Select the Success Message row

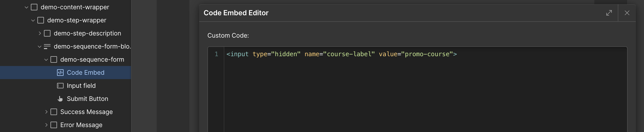pyautogui.click(x=65, y=112)
